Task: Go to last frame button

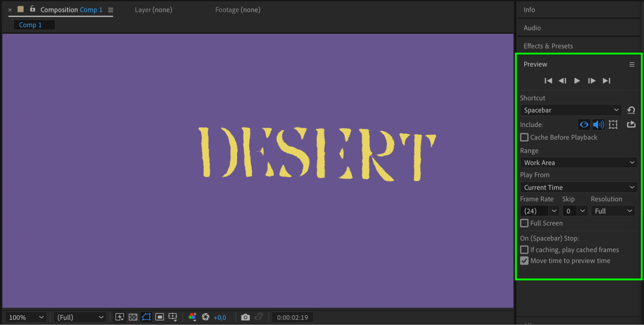Action: 607,81
